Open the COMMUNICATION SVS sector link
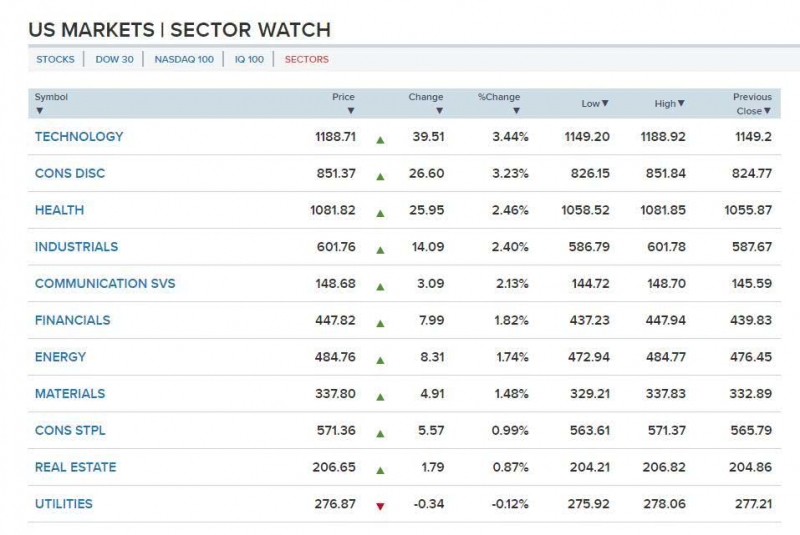This screenshot has width=800, height=535. click(x=105, y=284)
